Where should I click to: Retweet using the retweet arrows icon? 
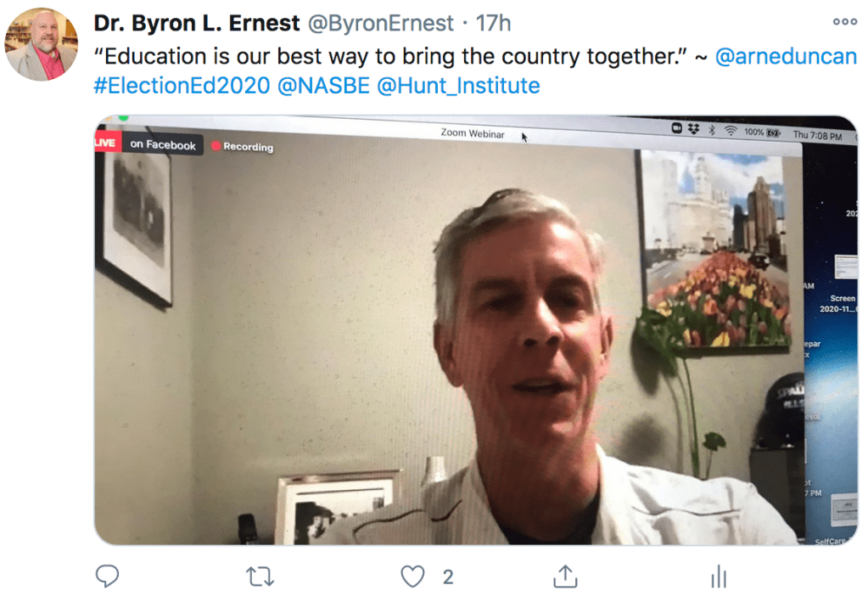[260, 577]
